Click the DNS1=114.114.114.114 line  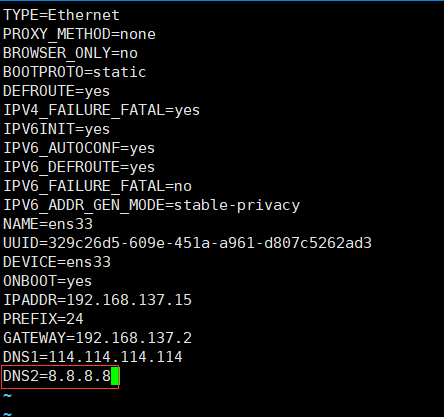(93, 357)
